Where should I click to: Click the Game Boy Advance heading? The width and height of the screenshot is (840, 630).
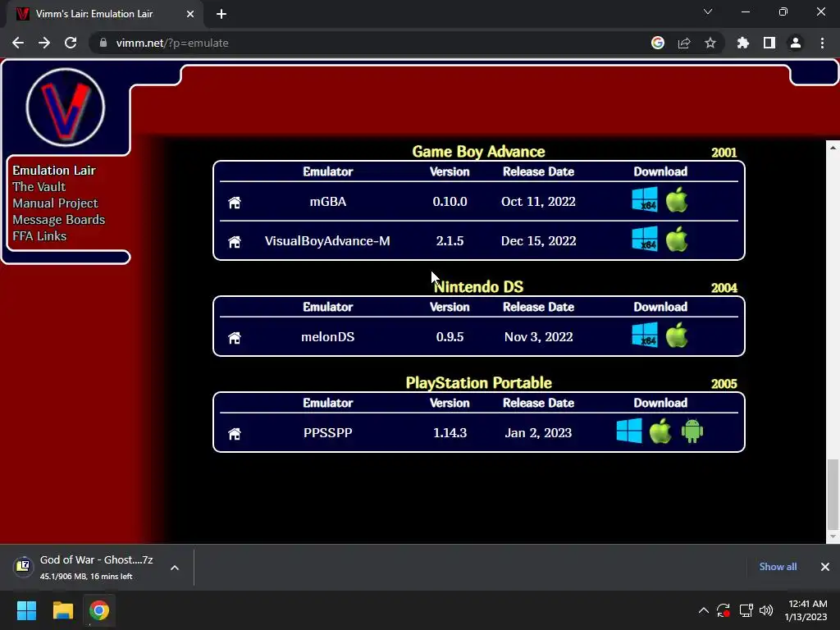(478, 152)
